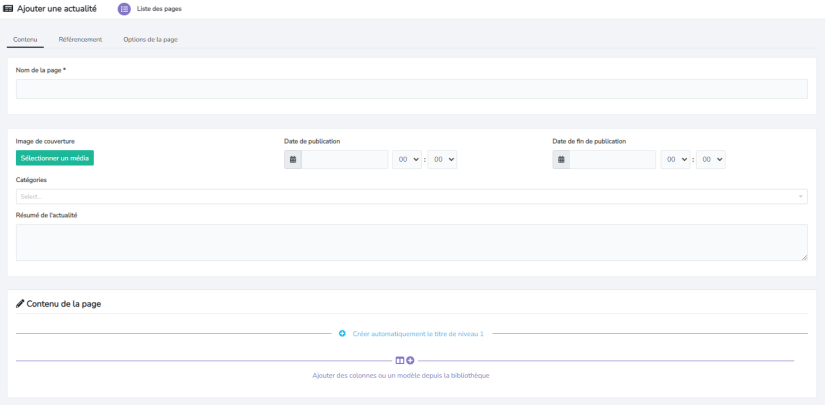Image resolution: width=825 pixels, height=405 pixels.
Task: Click inside the Résumé de l'actualité textarea
Action: [411, 242]
